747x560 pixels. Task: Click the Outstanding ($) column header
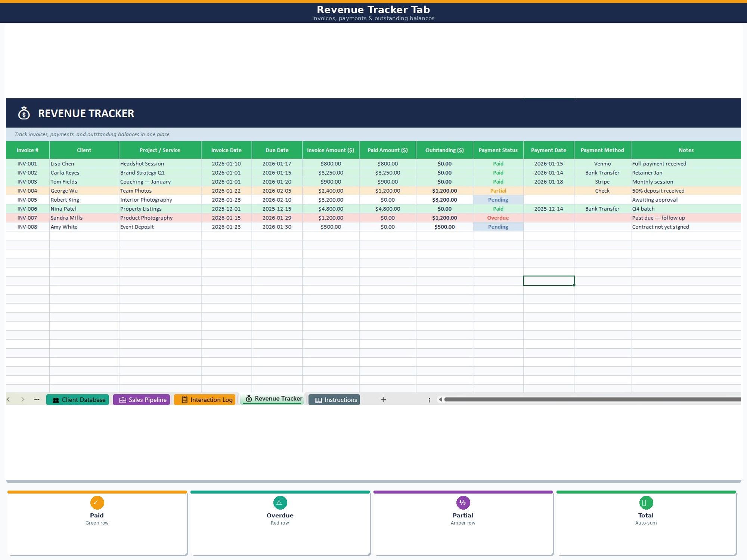pyautogui.click(x=444, y=150)
